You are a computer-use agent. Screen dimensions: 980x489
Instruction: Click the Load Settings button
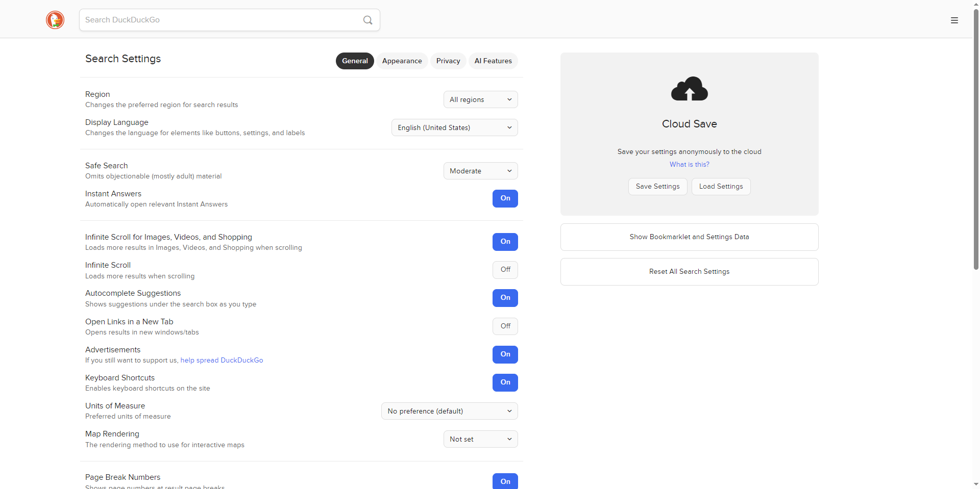pos(721,187)
